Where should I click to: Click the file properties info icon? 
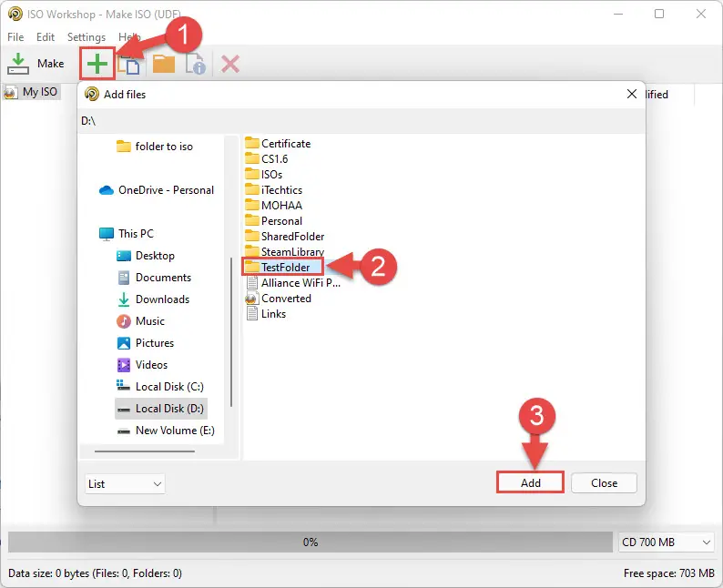(x=196, y=64)
